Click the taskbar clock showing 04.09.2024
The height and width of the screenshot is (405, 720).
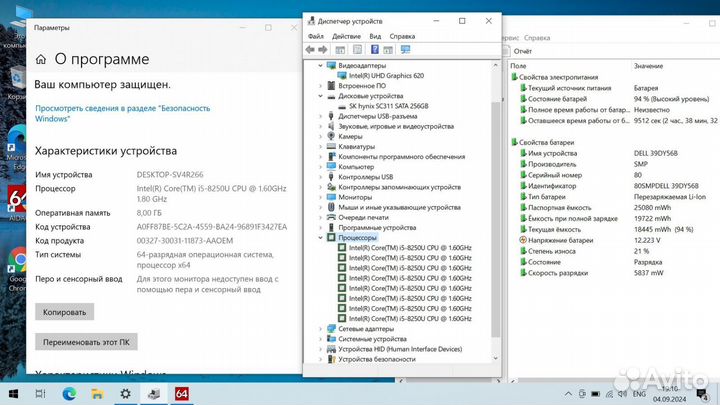670,394
